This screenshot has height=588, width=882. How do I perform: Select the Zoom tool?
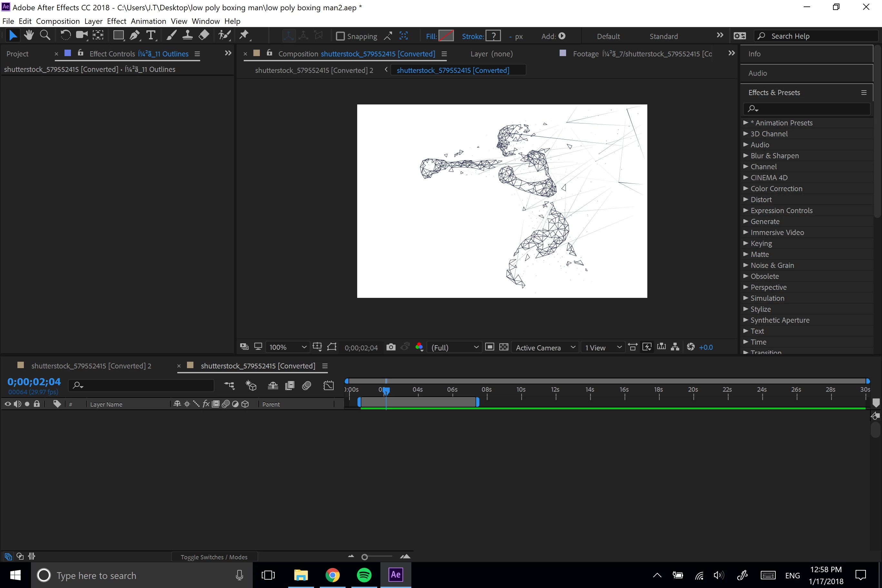[x=45, y=36]
